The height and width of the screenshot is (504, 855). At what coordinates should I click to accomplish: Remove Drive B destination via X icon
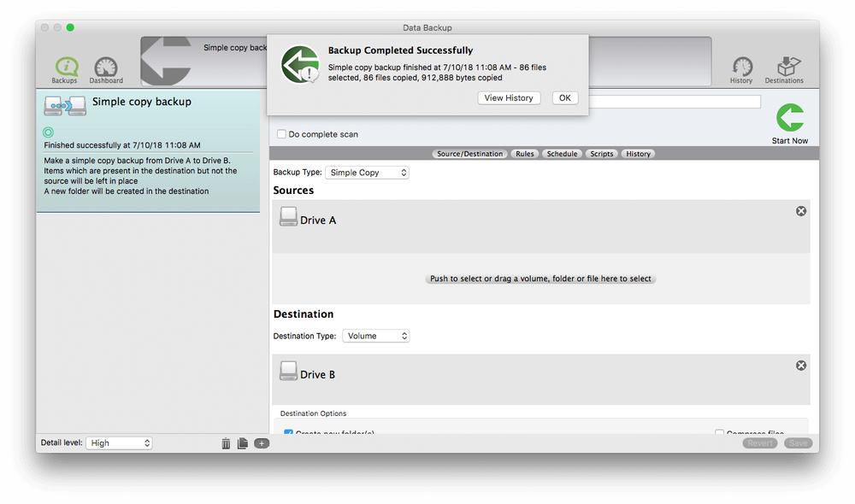point(800,365)
